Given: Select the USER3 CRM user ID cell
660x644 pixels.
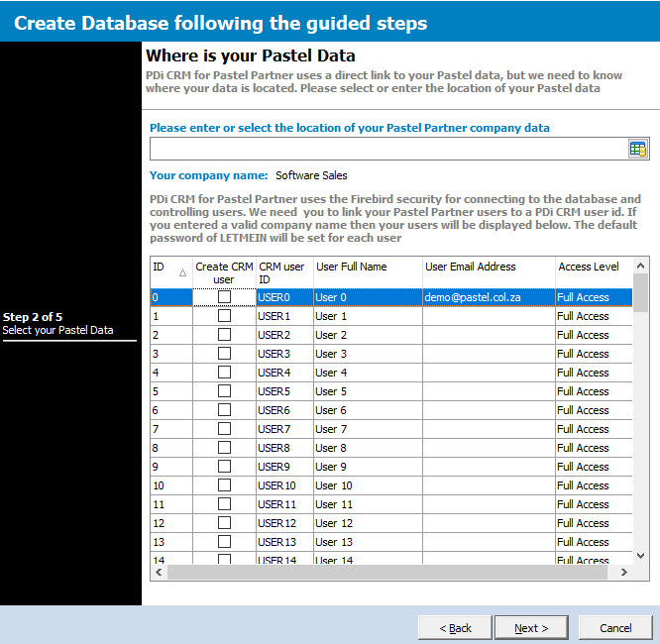Looking at the screenshot, I should [284, 353].
